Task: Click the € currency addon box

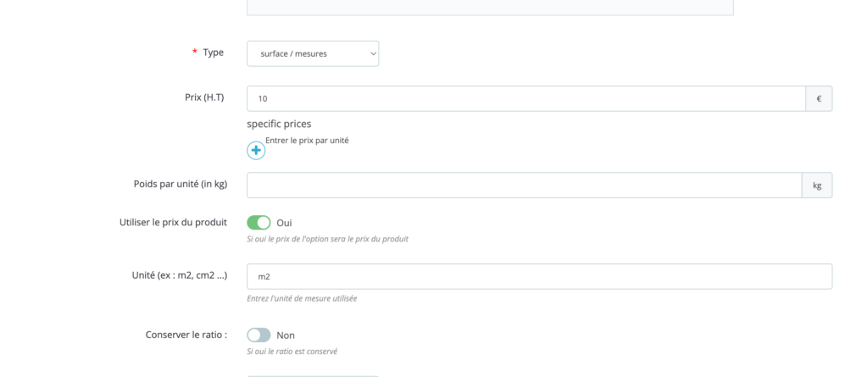Action: (819, 99)
